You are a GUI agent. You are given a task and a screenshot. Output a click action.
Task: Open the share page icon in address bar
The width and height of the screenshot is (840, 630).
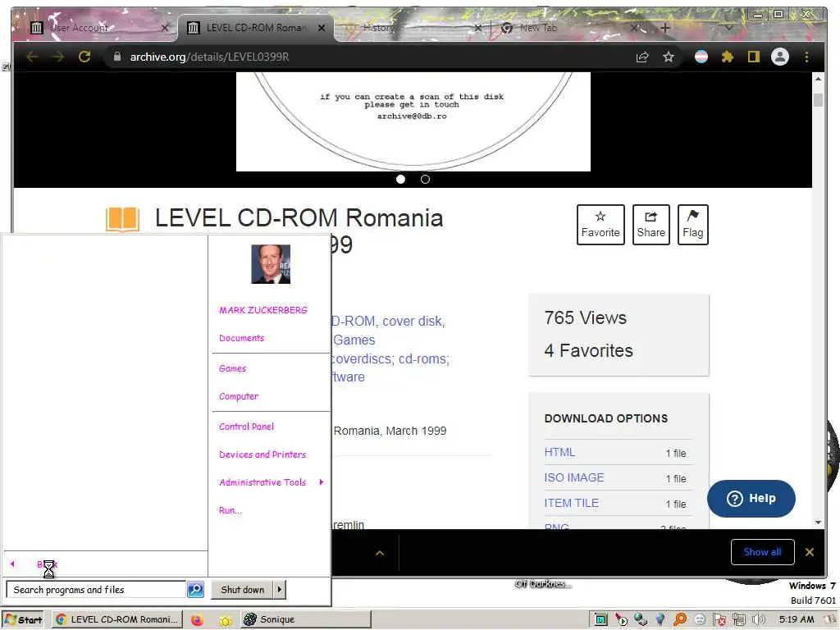[642, 57]
